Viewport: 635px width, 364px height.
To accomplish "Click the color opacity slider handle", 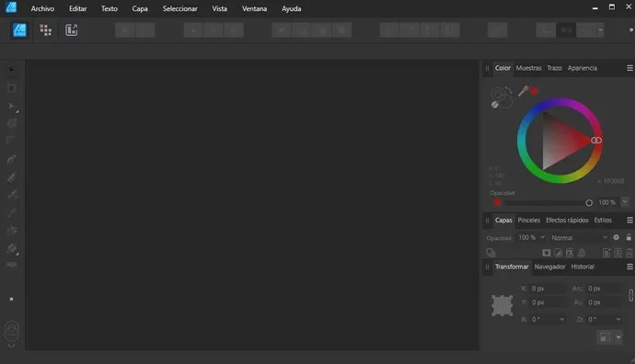I will [x=589, y=202].
